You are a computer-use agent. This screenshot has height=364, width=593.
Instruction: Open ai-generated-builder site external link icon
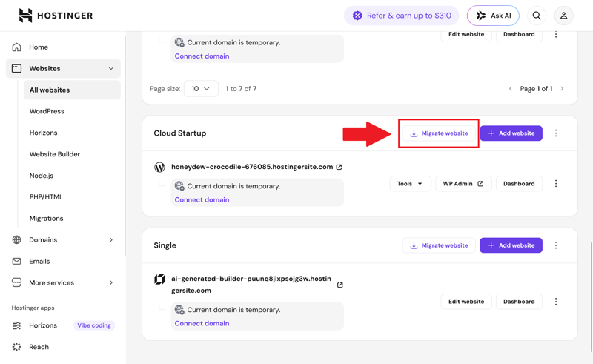[340, 285]
